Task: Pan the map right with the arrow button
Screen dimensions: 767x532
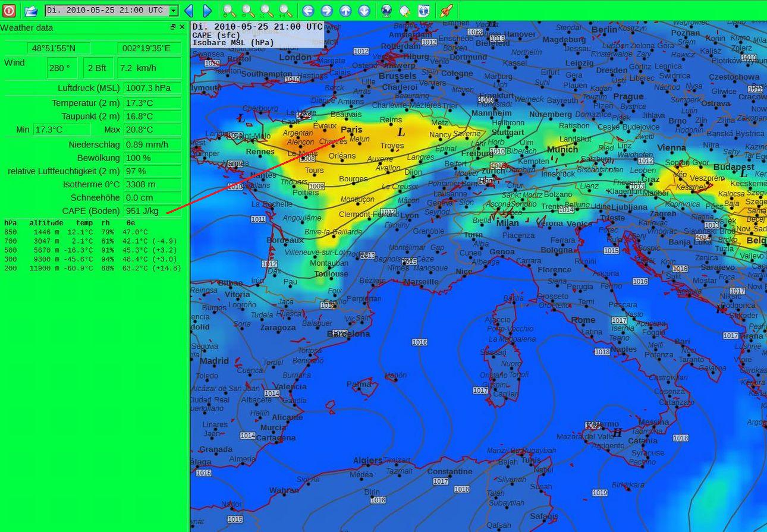Action: (327, 10)
